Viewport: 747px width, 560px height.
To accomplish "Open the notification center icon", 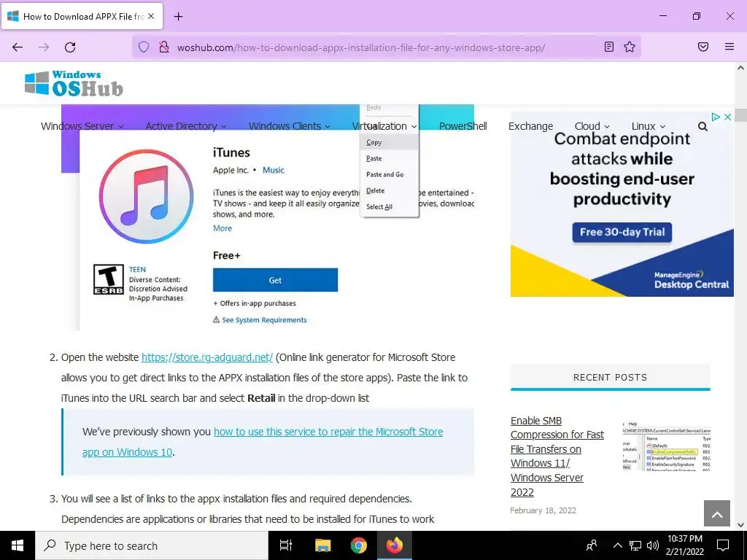I will click(x=723, y=545).
